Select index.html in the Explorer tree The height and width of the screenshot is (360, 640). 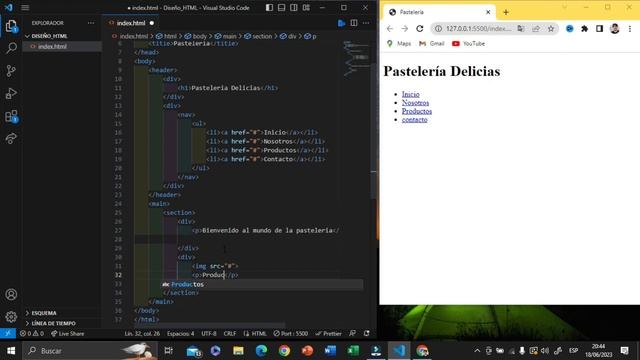point(52,47)
